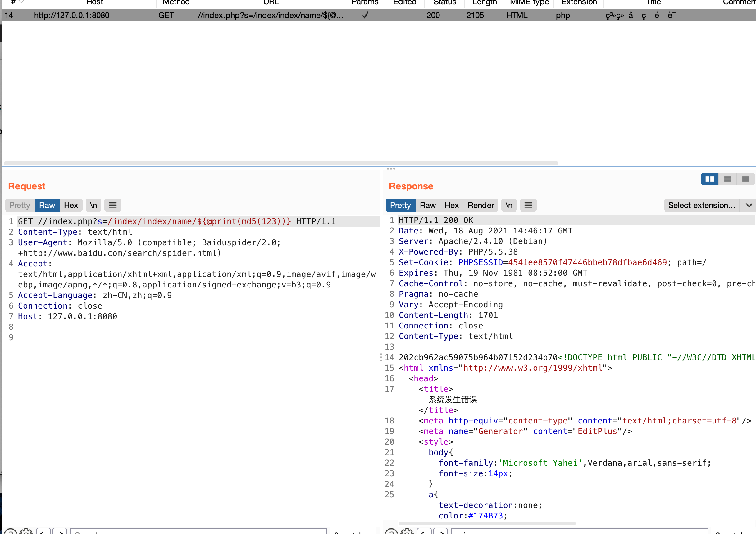Click the Server: Apache/2.4.10 header line

tap(473, 241)
